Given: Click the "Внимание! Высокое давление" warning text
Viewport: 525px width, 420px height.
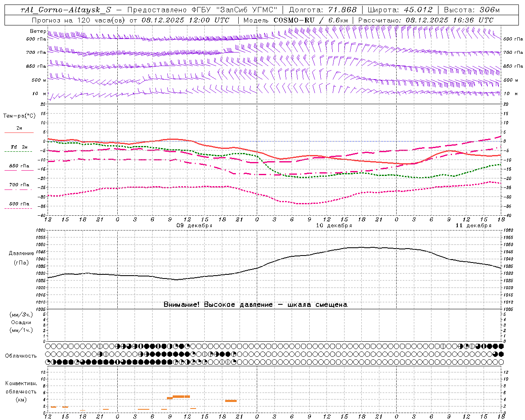Looking at the screenshot, I should [x=218, y=305].
